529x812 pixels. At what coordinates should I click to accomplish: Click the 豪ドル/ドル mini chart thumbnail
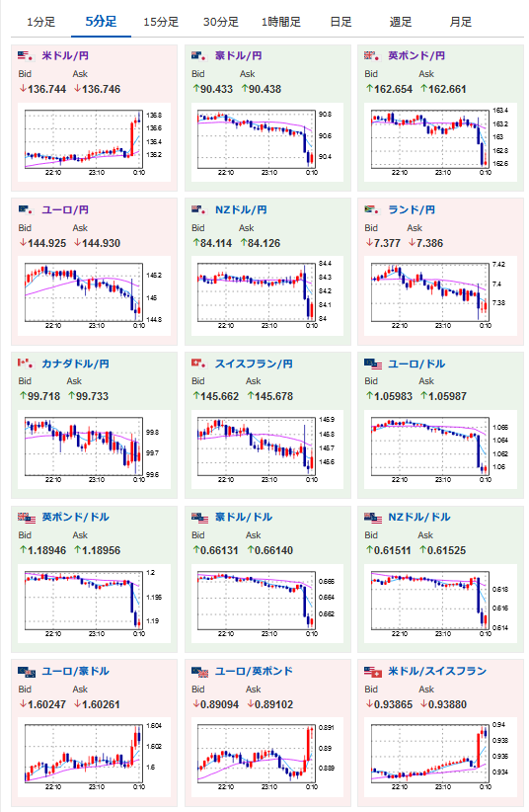click(x=267, y=604)
